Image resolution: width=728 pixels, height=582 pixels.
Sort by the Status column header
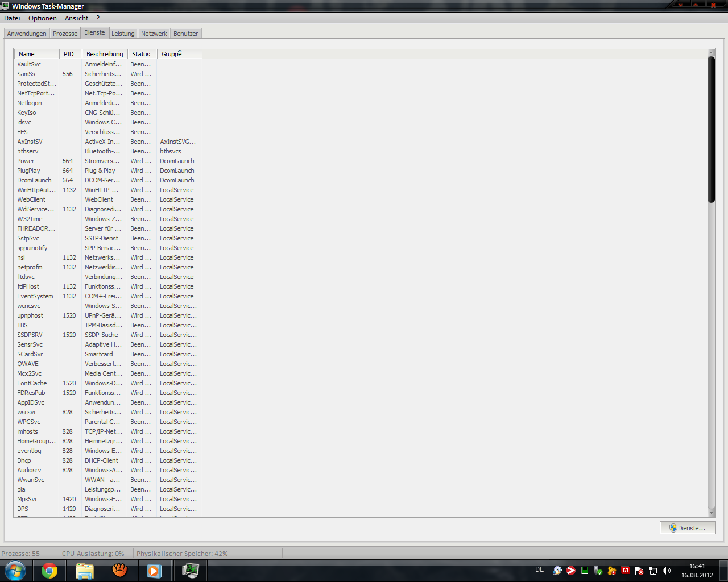click(x=142, y=54)
